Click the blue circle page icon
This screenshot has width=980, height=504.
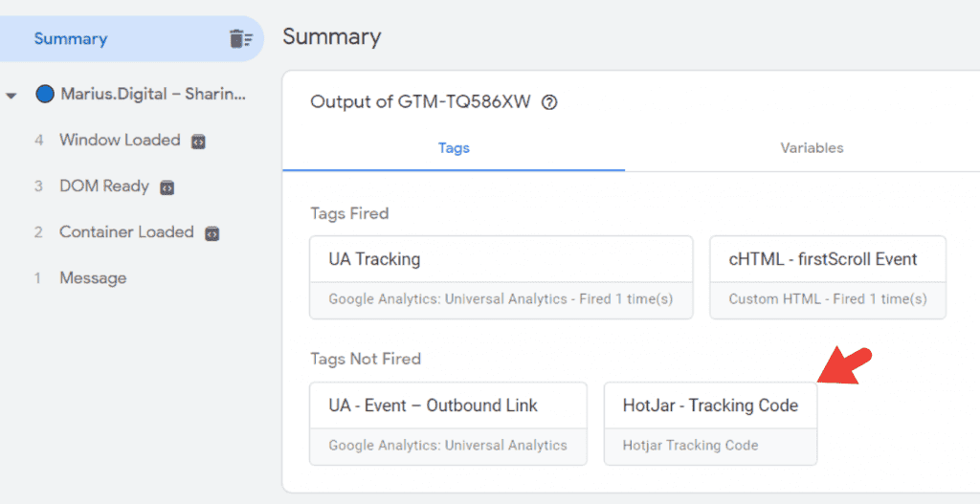click(x=44, y=94)
